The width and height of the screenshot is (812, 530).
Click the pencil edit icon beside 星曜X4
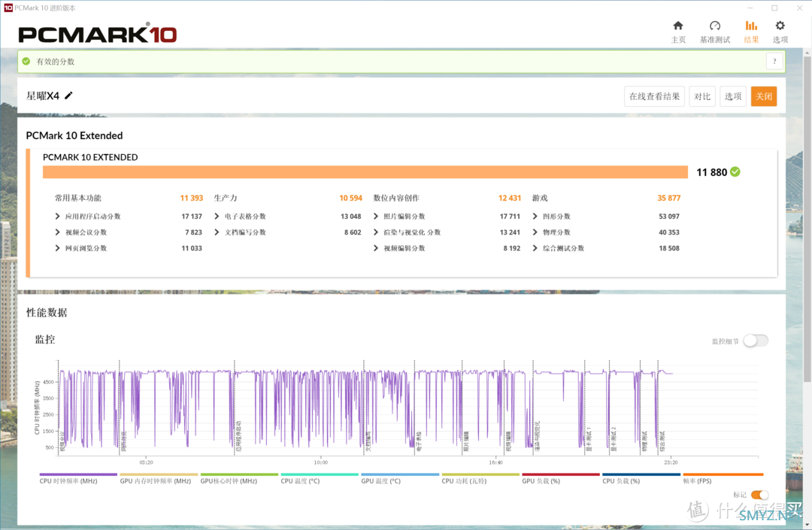click(69, 95)
